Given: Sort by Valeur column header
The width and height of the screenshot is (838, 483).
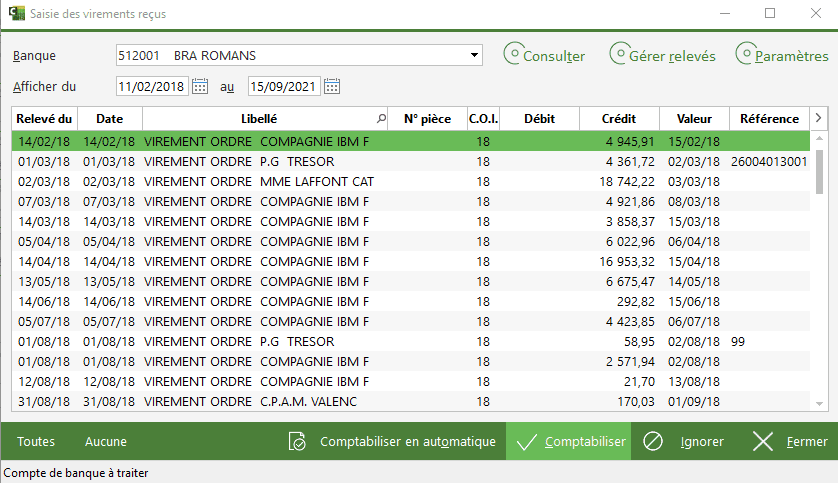Looking at the screenshot, I should pos(694,119).
